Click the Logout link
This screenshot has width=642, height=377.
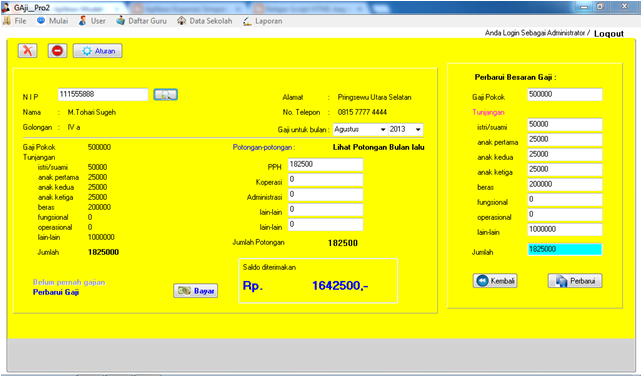pyautogui.click(x=609, y=34)
